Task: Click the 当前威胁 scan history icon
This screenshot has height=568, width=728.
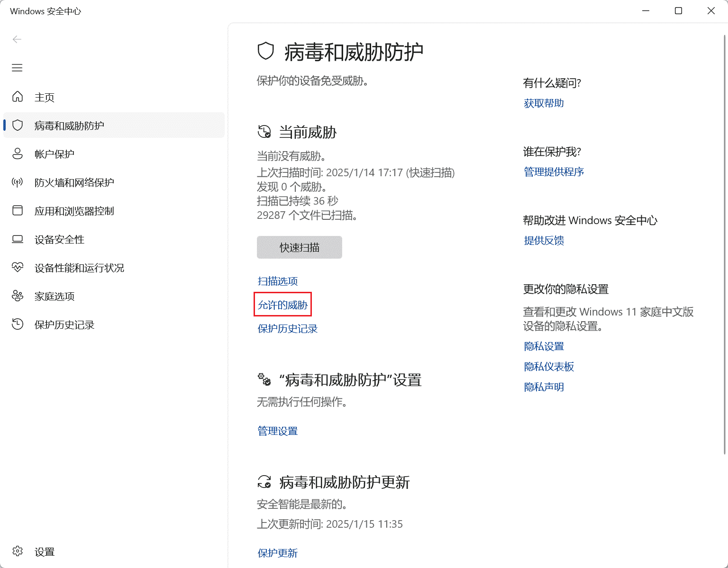Action: pos(264,132)
